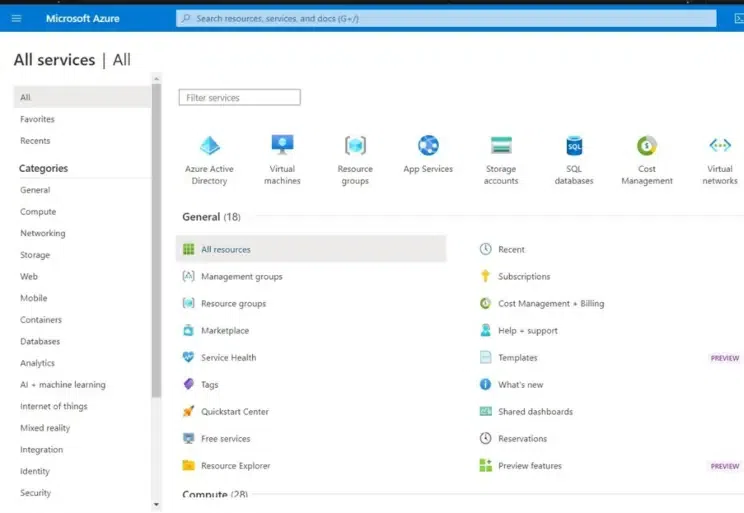Click the sidebar vertical scrollbar thumb

click(157, 240)
